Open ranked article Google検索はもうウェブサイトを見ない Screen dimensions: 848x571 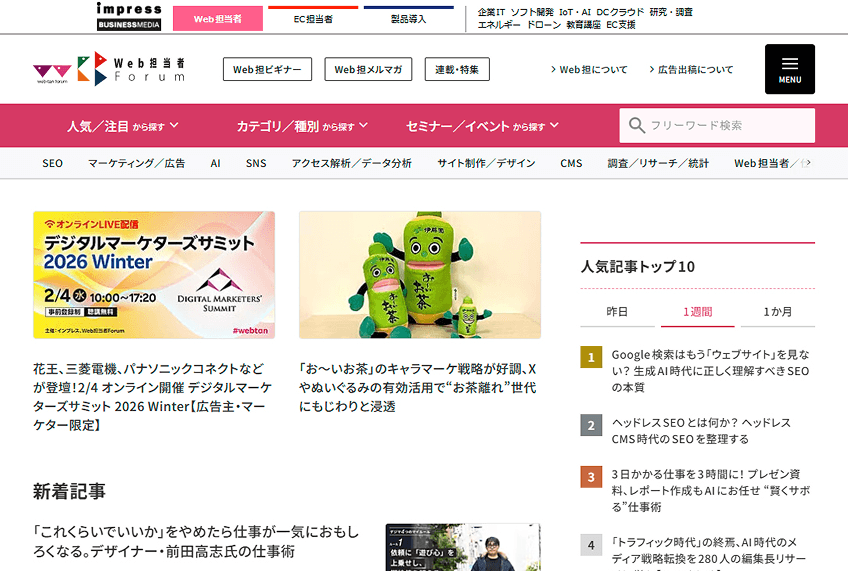[710, 371]
